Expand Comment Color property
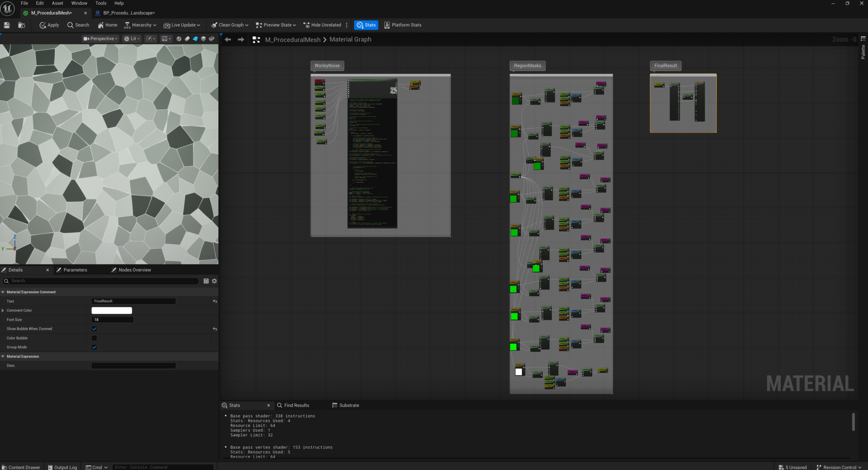 (x=3, y=311)
